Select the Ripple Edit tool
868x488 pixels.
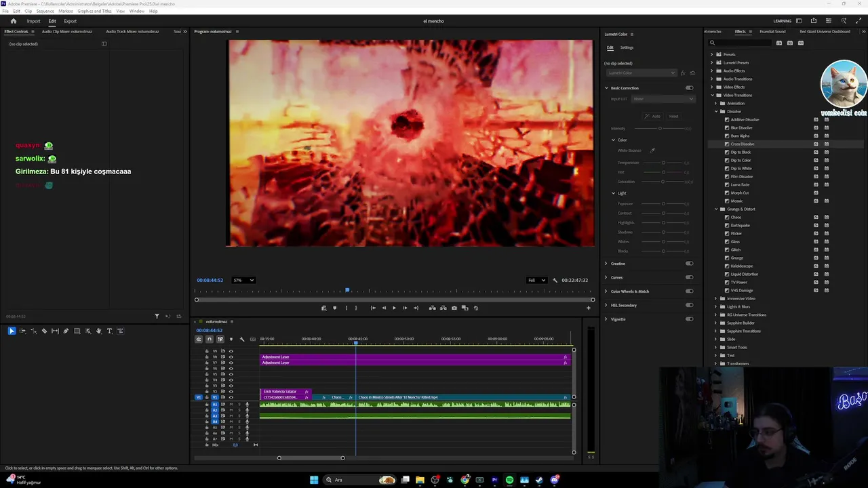33,331
